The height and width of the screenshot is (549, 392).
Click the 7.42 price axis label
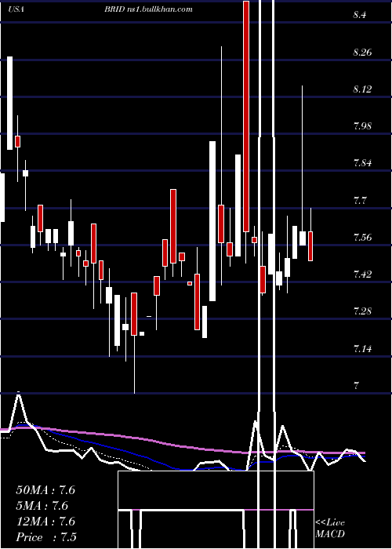click(x=362, y=274)
